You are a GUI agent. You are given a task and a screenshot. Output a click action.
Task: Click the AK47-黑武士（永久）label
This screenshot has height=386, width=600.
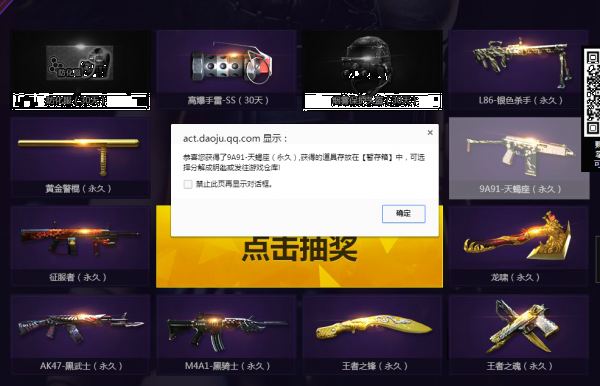point(81,366)
